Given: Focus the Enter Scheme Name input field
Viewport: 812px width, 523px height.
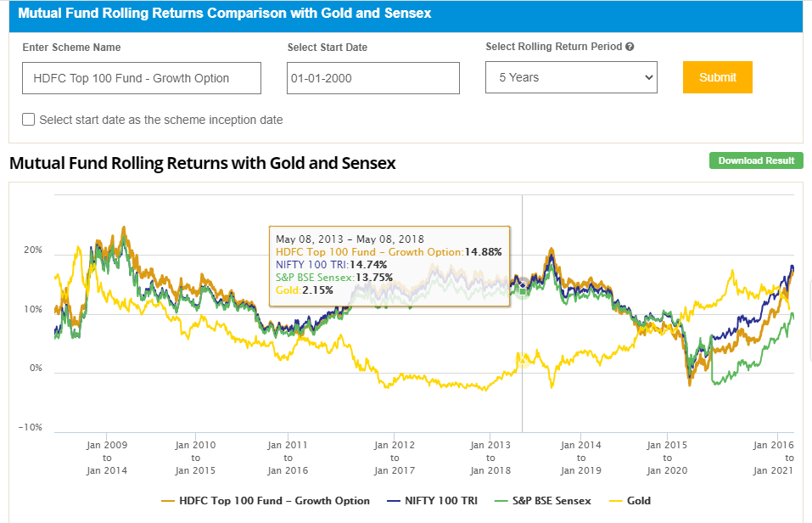Looking at the screenshot, I should click(x=142, y=78).
